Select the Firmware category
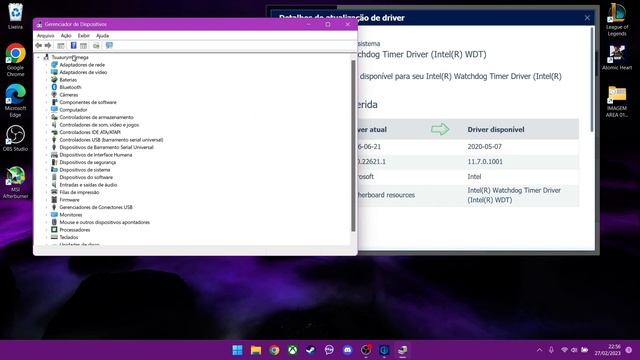 [69, 200]
